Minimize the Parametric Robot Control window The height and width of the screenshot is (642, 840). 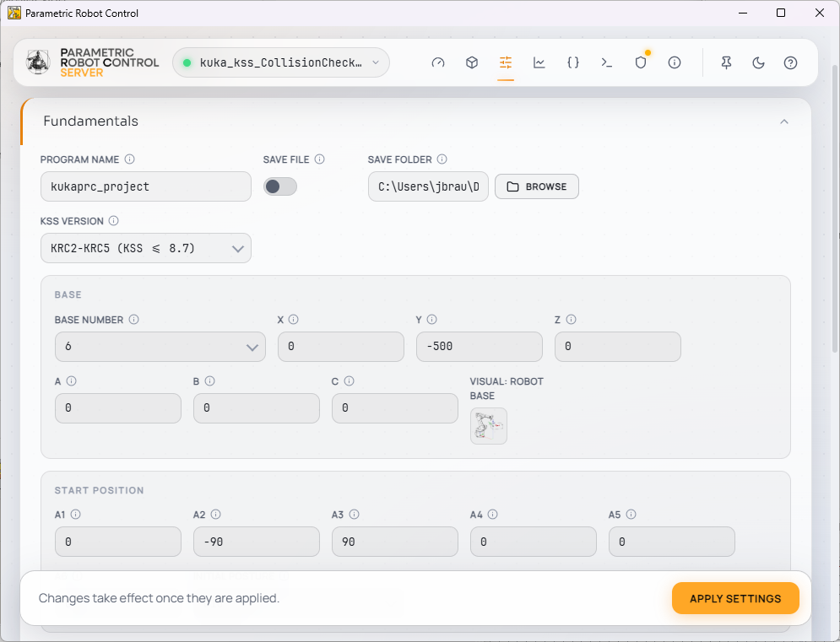click(x=743, y=13)
